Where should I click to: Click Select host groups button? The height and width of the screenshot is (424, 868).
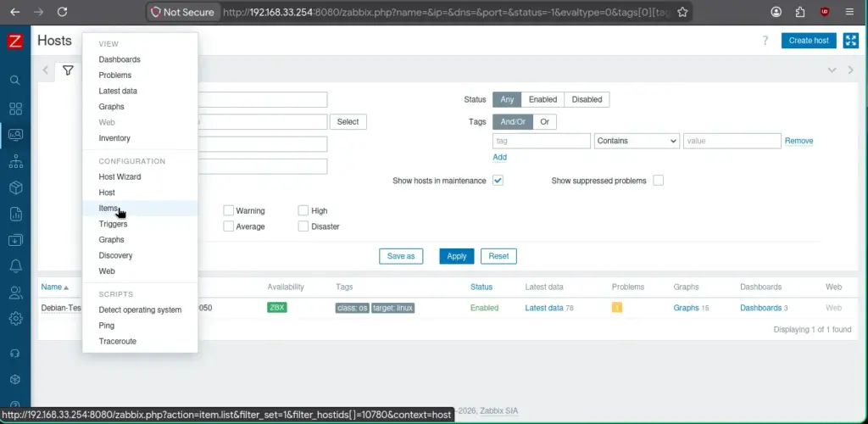point(348,122)
